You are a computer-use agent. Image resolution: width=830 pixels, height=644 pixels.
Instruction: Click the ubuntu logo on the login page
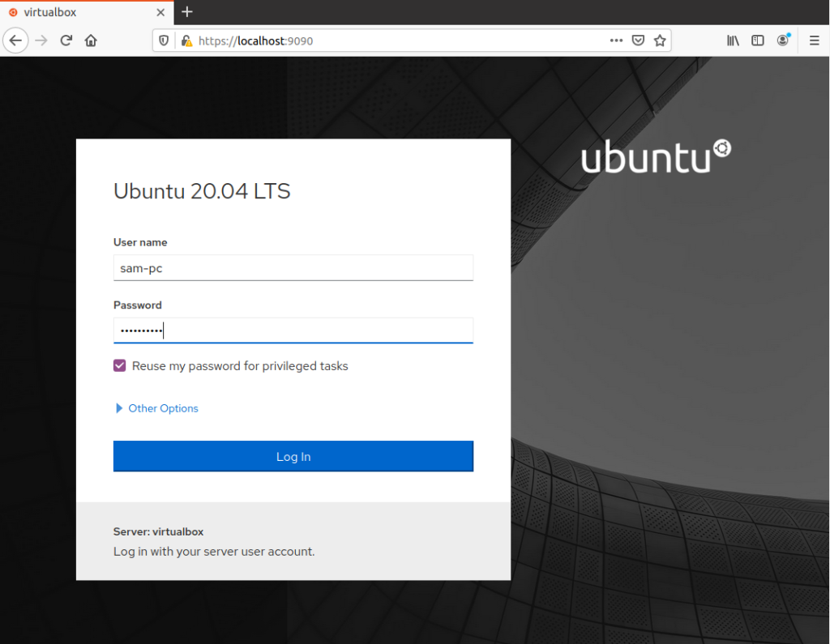tap(655, 157)
